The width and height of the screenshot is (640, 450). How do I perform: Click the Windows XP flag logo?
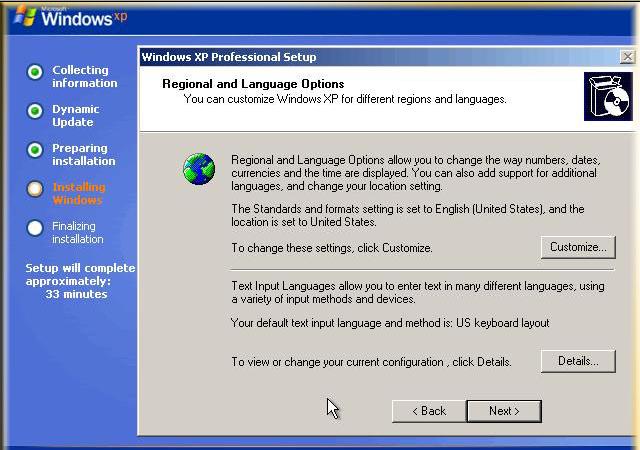click(24, 16)
